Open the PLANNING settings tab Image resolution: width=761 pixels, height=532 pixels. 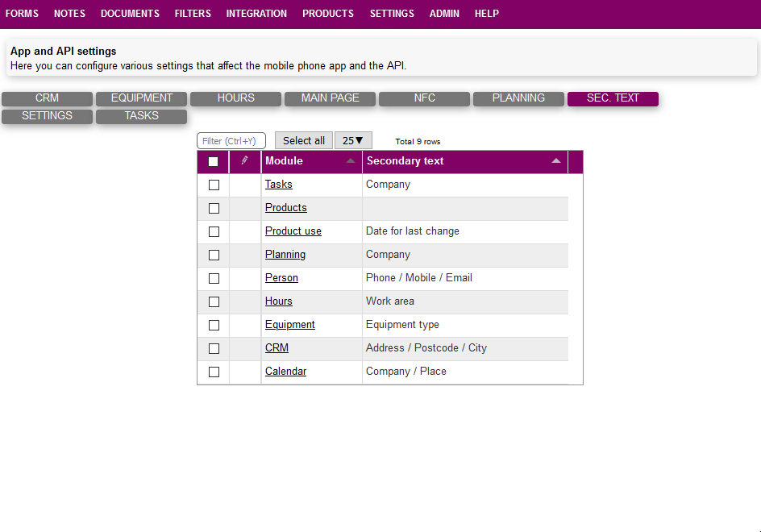pyautogui.click(x=518, y=98)
